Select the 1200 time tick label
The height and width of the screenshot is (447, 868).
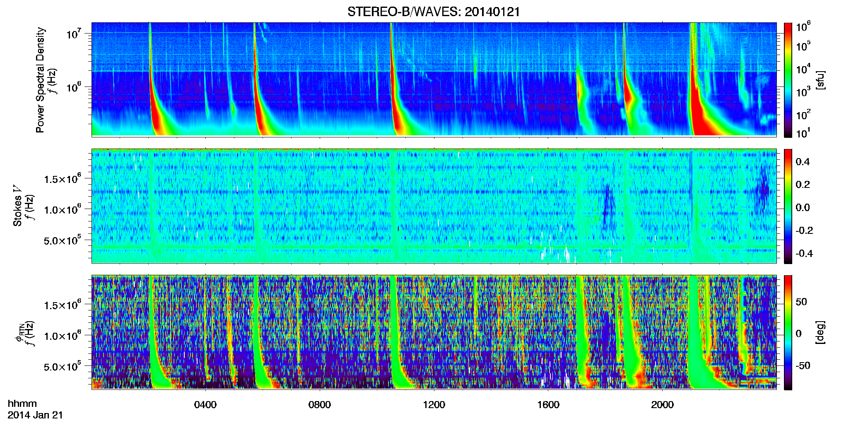point(434,405)
